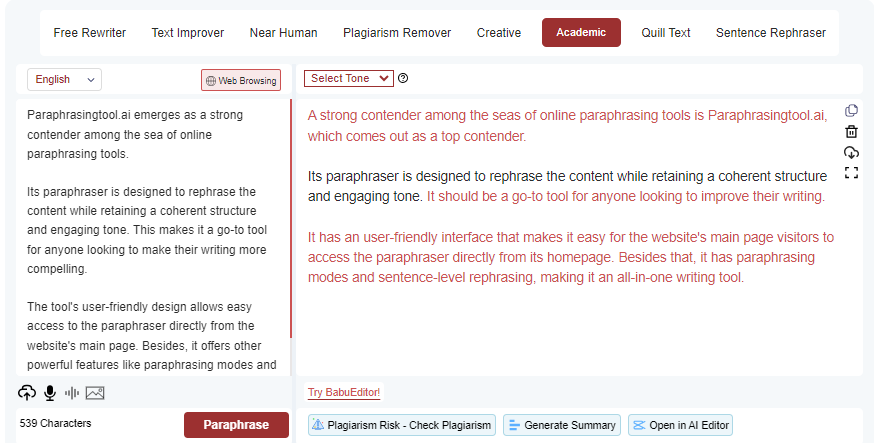Switch to Text Improver mode
Viewport: 874px width, 443px height.
188,33
